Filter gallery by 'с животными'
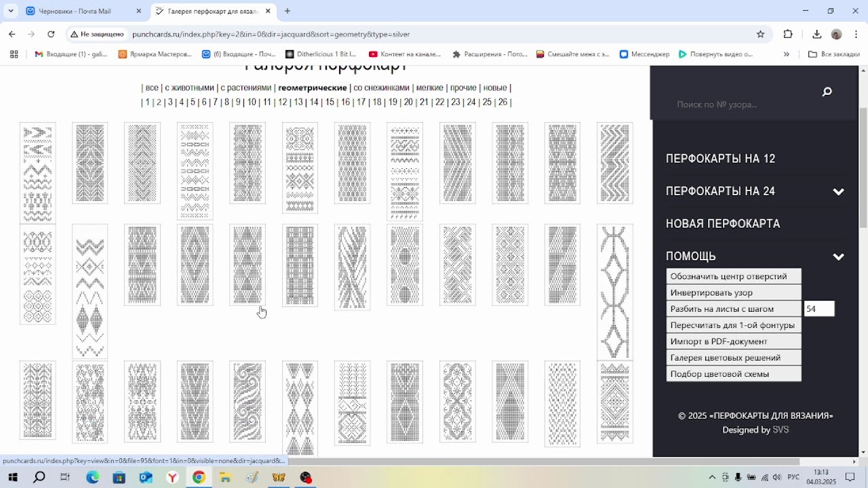The width and height of the screenshot is (868, 488). (189, 87)
